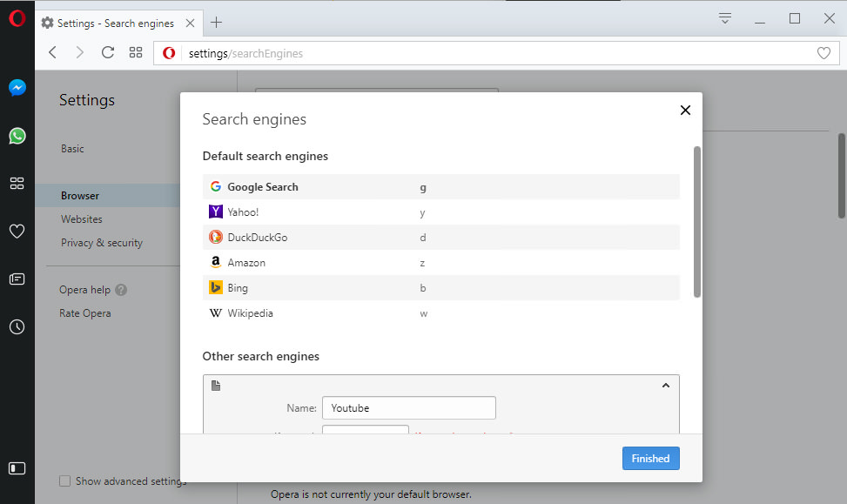Screen dimensions: 847x504
Task: Click the keyword 'z' for Amazon
Action: pos(422,263)
